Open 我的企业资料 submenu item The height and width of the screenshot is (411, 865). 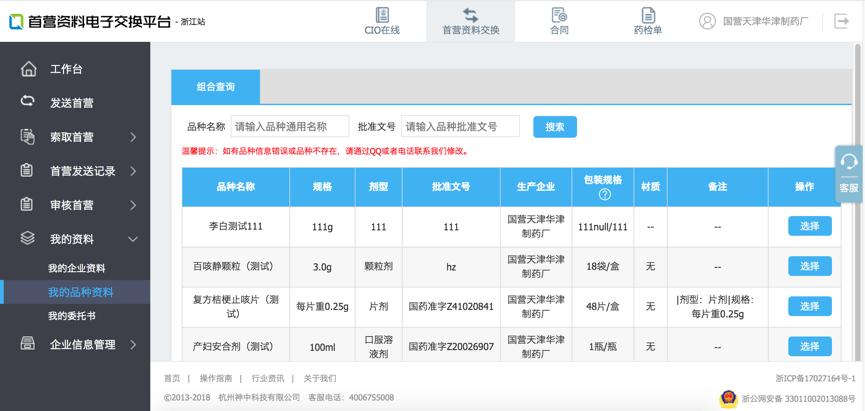(76, 269)
